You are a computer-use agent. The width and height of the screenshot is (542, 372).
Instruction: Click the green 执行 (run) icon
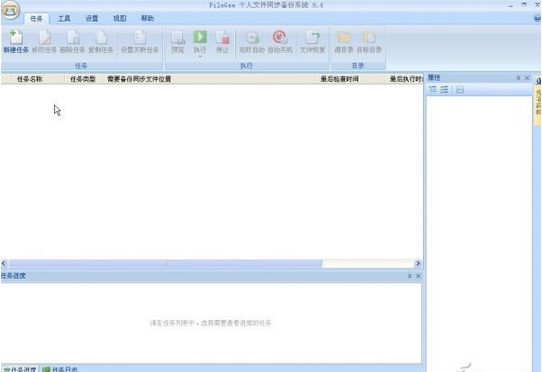200,37
